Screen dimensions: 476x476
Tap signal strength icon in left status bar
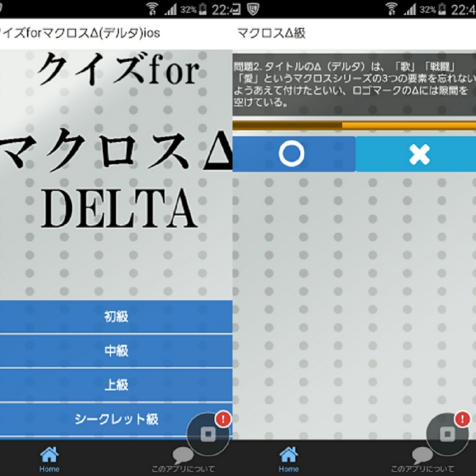(x=171, y=9)
